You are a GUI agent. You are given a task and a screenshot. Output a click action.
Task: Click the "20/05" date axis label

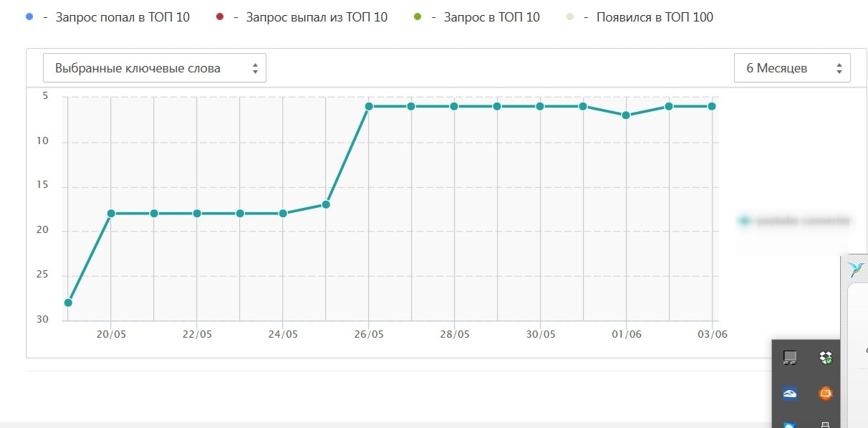[111, 334]
